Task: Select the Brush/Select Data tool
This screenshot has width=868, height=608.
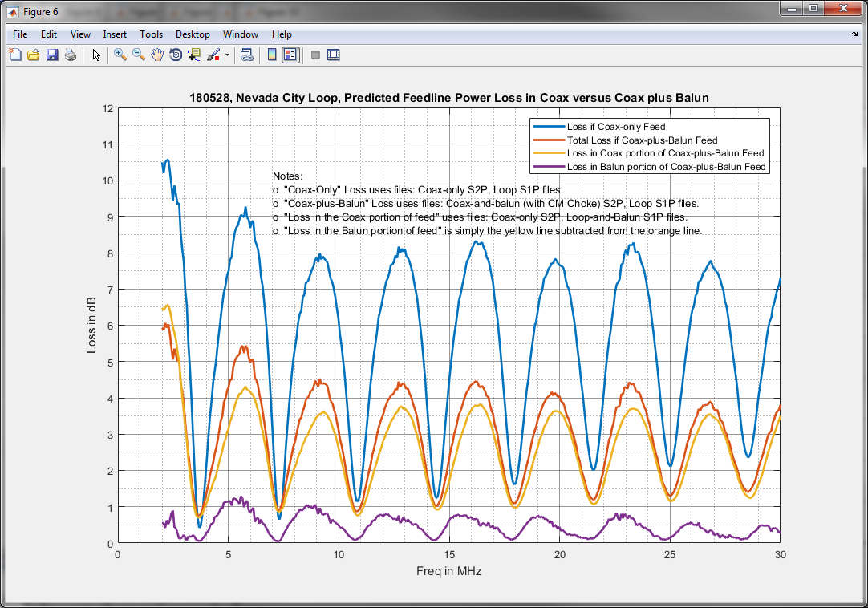Action: click(x=213, y=55)
